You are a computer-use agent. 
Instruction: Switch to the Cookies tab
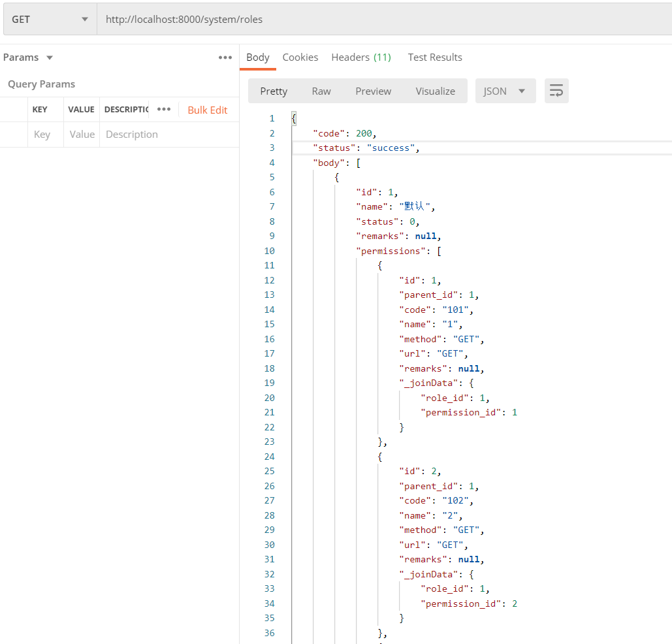300,57
